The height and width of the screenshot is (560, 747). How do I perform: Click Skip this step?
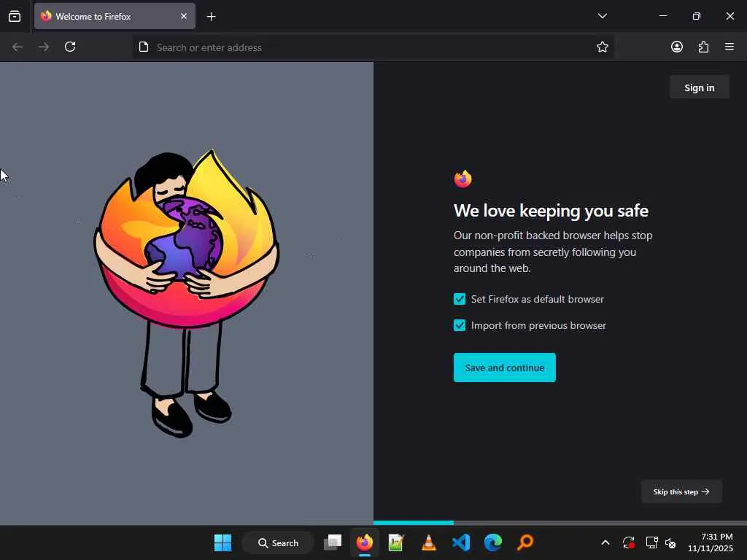(681, 491)
